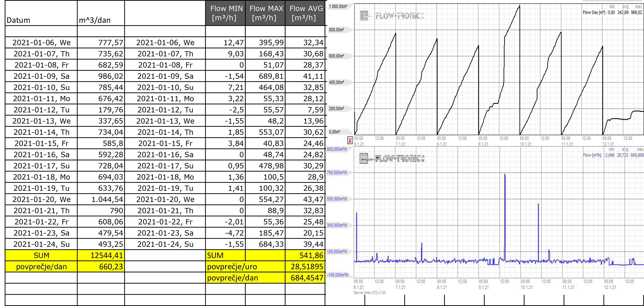Click the blue Flow [m³/h] legend label

click(x=592, y=155)
